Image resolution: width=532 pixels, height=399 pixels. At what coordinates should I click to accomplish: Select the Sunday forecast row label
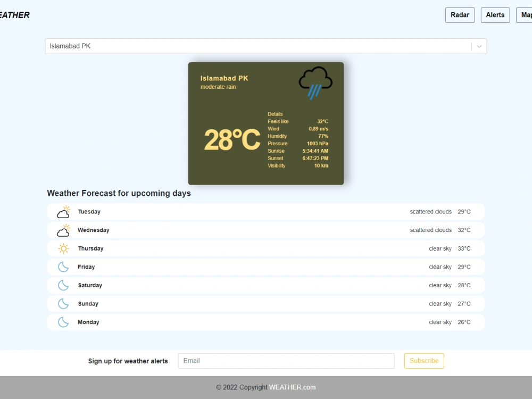point(88,304)
